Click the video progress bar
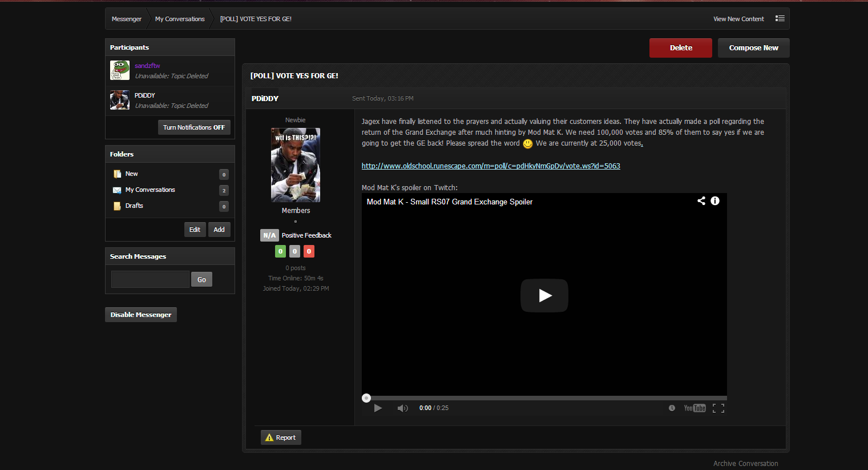Image resolution: width=868 pixels, height=470 pixels. tap(544, 397)
